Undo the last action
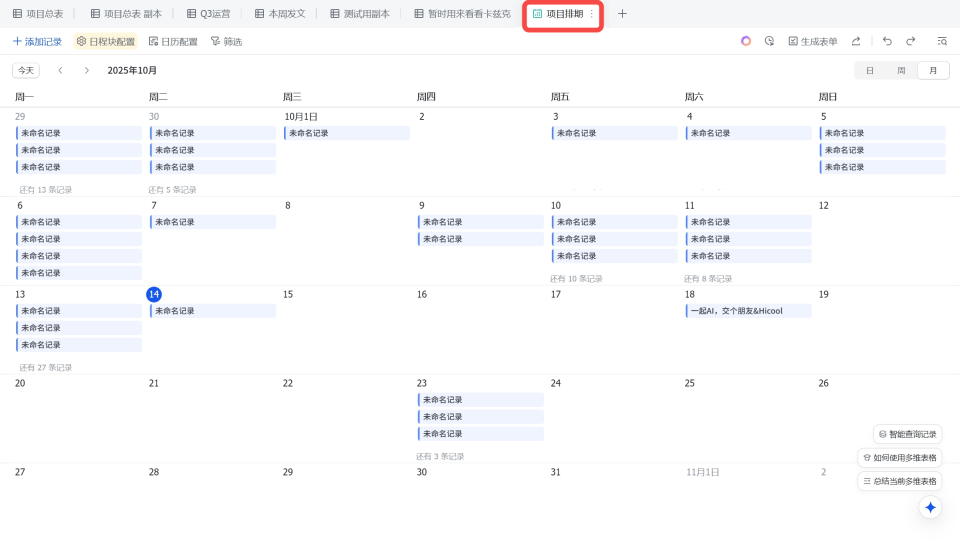960x549 pixels. coord(887,41)
